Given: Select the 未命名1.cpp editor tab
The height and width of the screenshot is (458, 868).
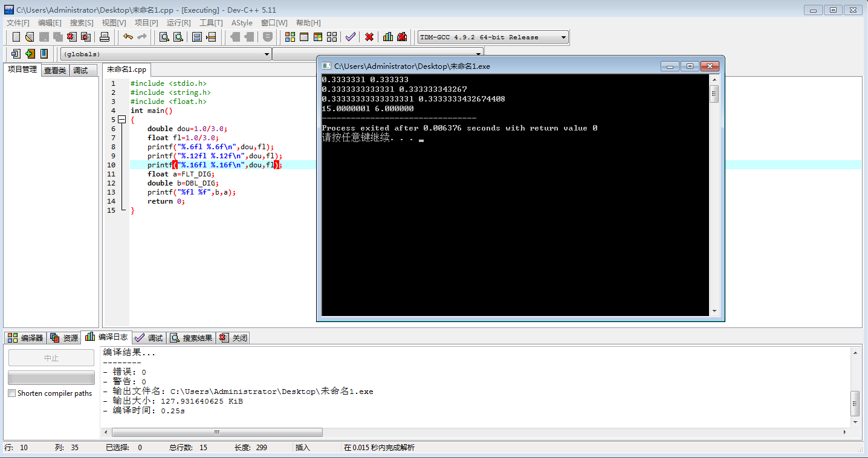Looking at the screenshot, I should click(x=126, y=69).
